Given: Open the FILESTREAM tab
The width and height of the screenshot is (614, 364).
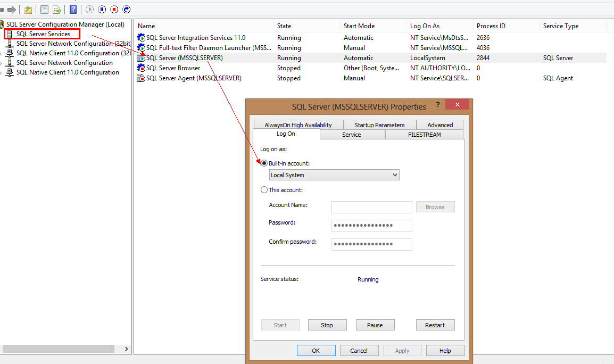Looking at the screenshot, I should tap(425, 135).
